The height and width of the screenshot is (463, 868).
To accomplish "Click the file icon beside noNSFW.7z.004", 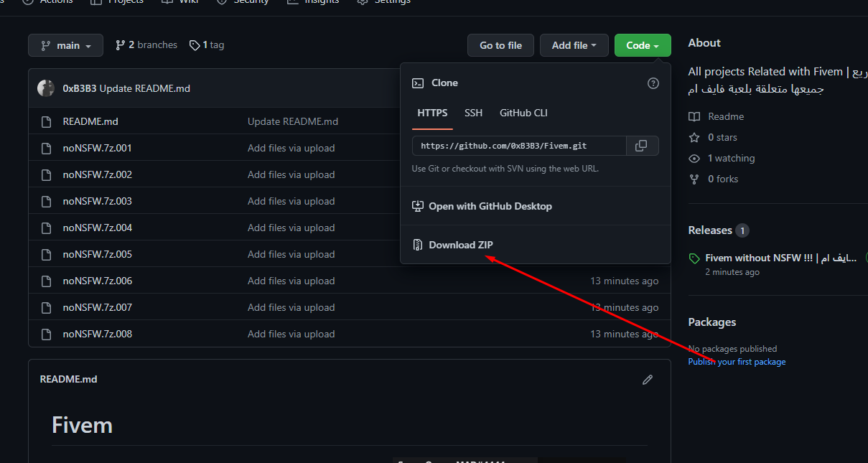I will tap(46, 228).
